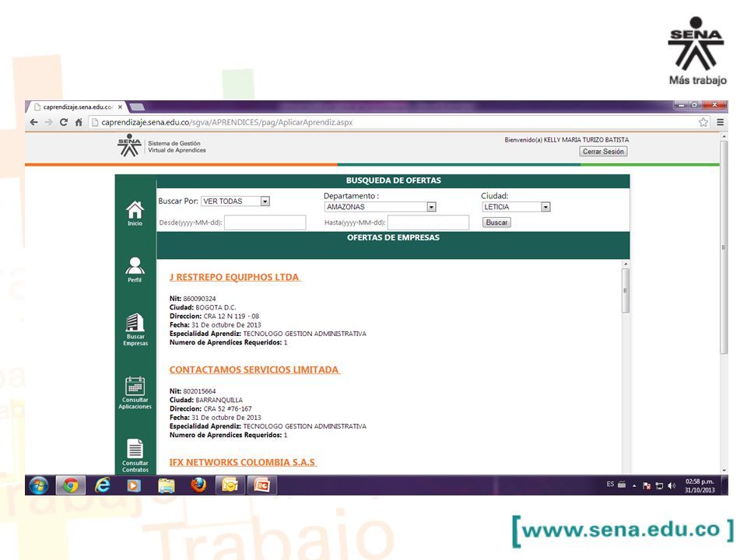Open the Windows Start button
This screenshot has height=560, width=747.
pos(39,485)
